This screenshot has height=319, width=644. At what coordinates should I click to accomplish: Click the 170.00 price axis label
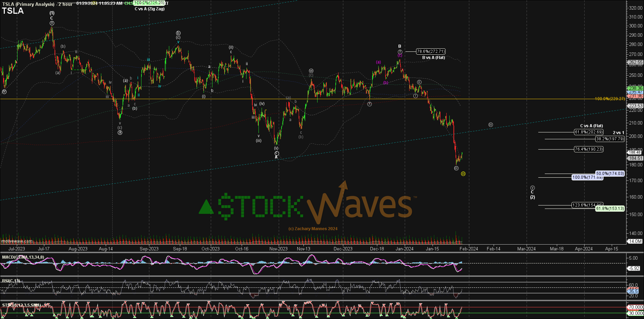636,180
